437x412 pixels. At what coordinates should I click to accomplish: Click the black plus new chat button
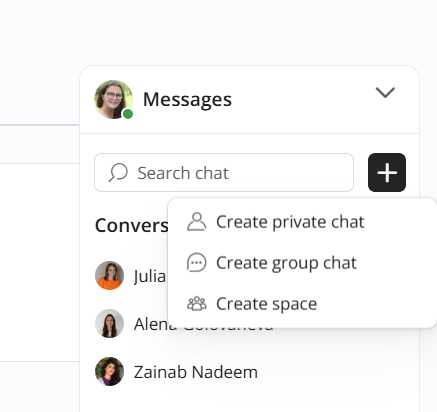tap(387, 172)
